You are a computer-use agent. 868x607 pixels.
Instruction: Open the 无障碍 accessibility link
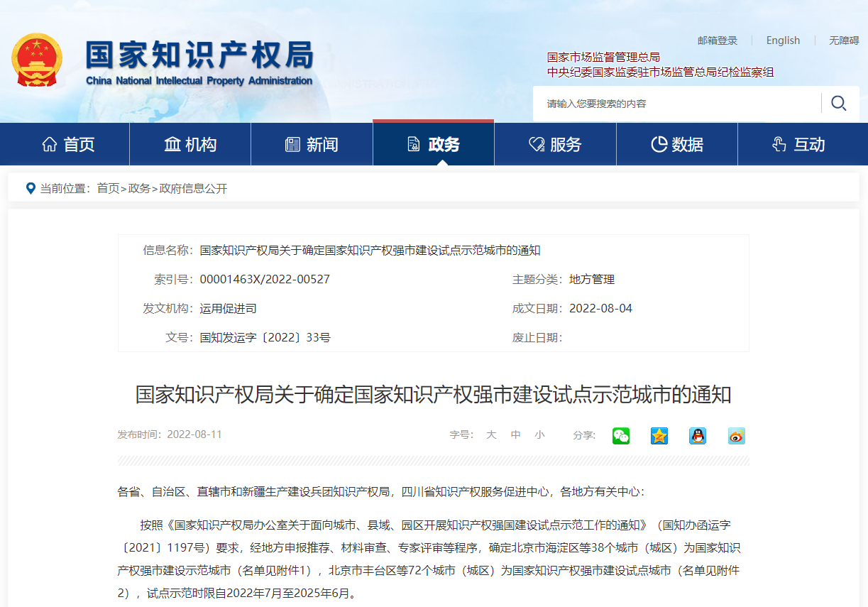[844, 40]
